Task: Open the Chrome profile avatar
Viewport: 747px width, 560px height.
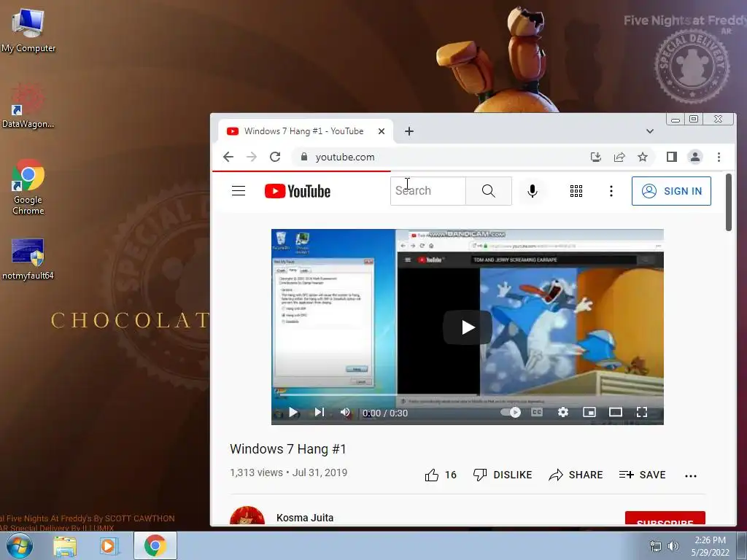Action: (695, 157)
